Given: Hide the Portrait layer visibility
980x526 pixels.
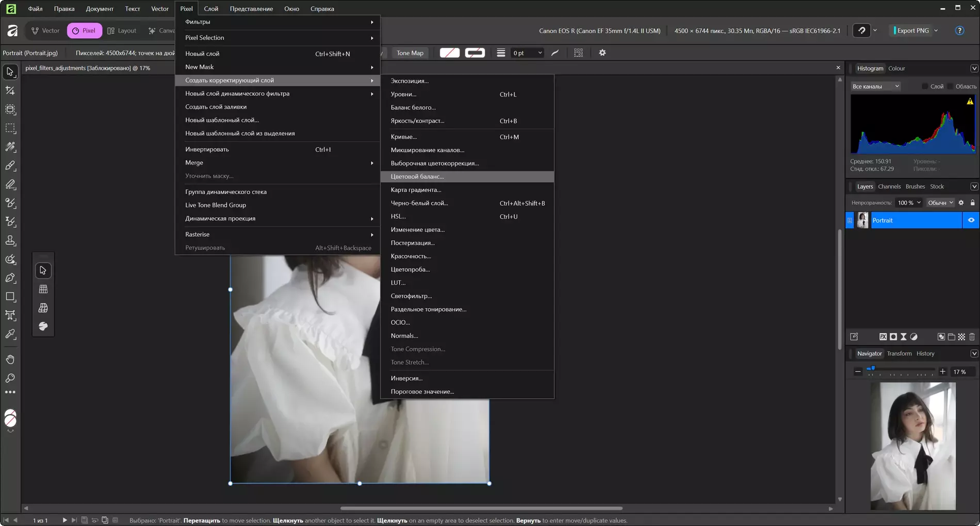Looking at the screenshot, I should [x=971, y=220].
